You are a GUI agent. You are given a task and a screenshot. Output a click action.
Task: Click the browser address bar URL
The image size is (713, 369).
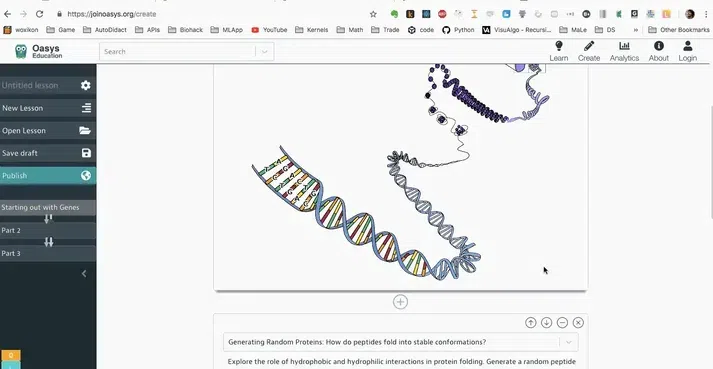point(111,14)
